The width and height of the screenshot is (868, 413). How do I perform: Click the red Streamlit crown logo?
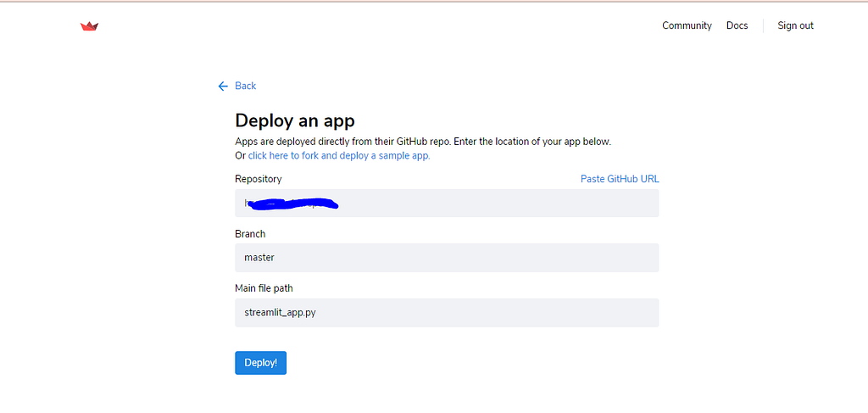tap(89, 26)
